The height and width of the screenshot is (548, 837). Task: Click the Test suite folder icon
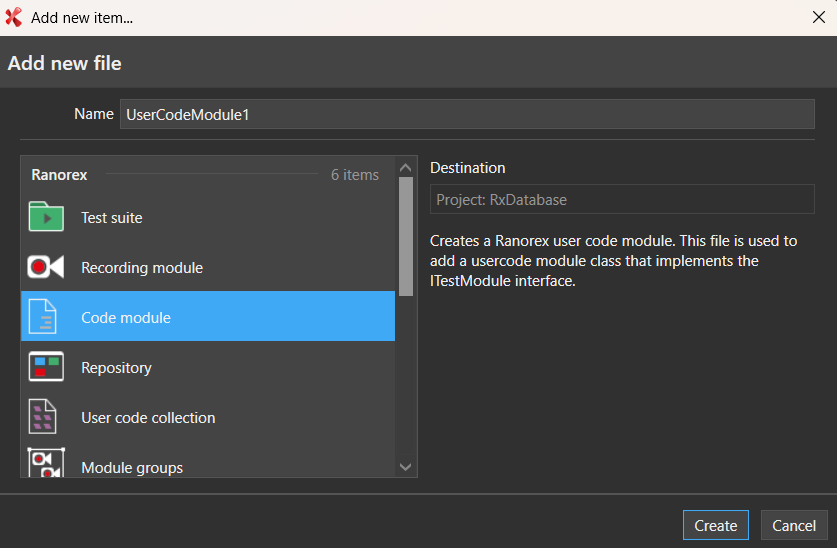click(x=46, y=217)
